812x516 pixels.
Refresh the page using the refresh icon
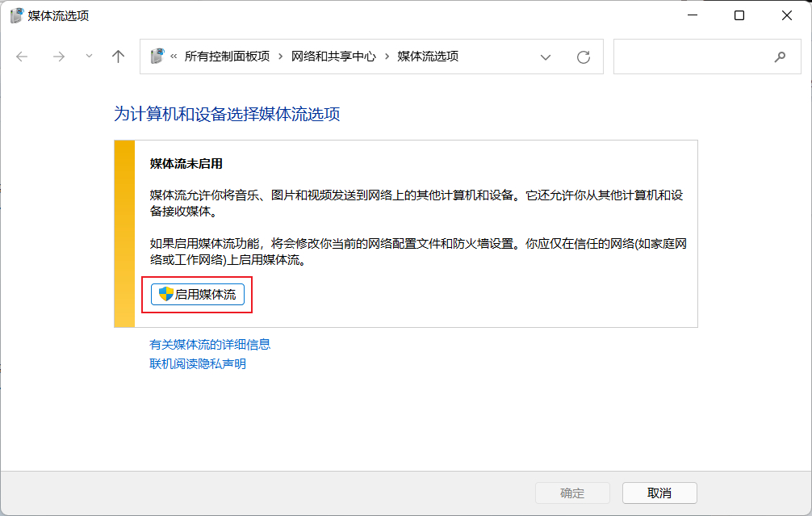tap(584, 57)
